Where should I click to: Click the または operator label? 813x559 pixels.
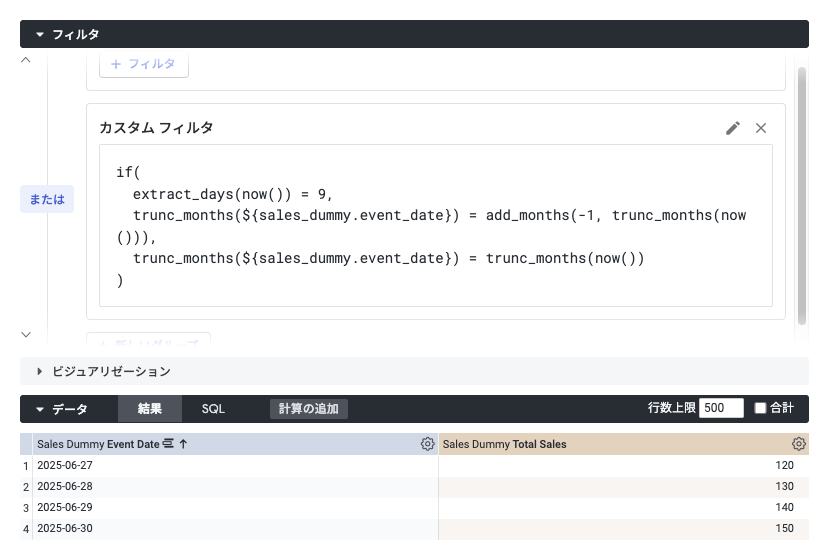(x=47, y=199)
